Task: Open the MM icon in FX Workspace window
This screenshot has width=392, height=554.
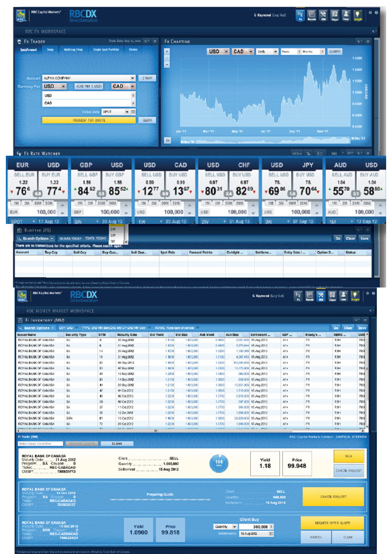Action: [323, 16]
